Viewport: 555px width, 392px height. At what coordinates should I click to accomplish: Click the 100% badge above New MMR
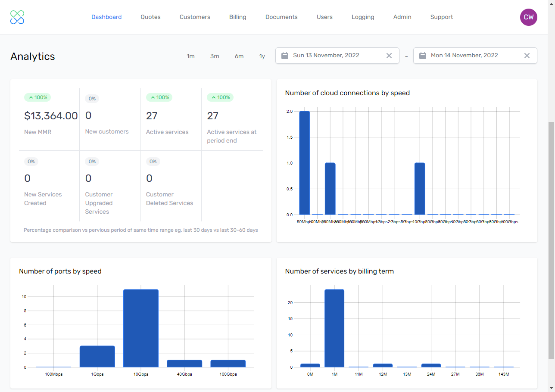point(37,98)
